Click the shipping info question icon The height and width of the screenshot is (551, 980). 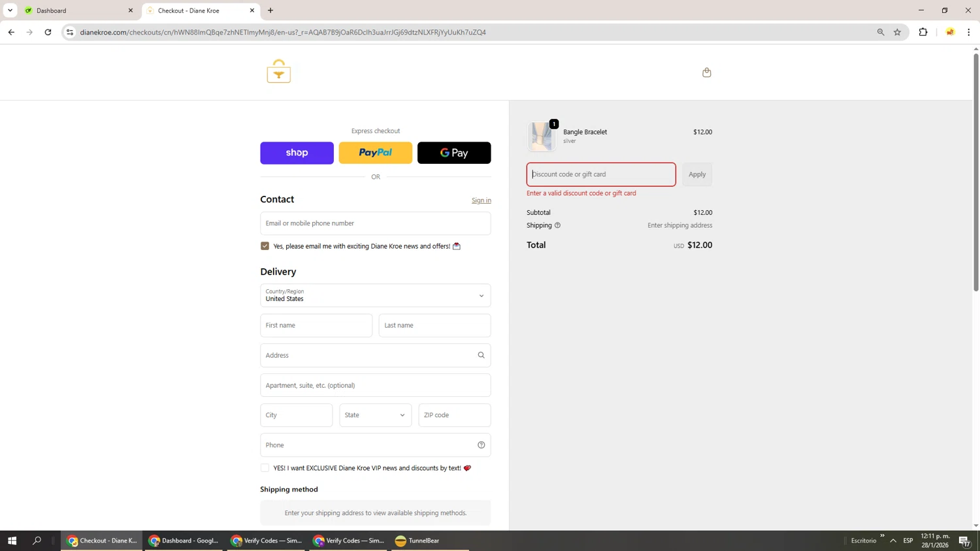[557, 225]
